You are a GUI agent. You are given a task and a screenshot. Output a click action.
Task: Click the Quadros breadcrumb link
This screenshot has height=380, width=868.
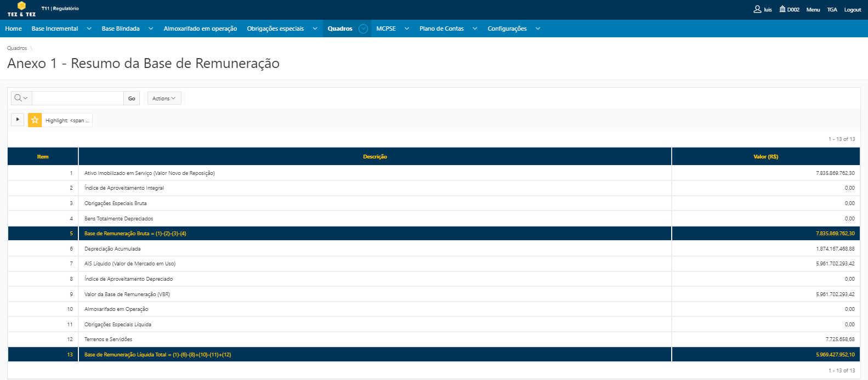click(x=17, y=48)
